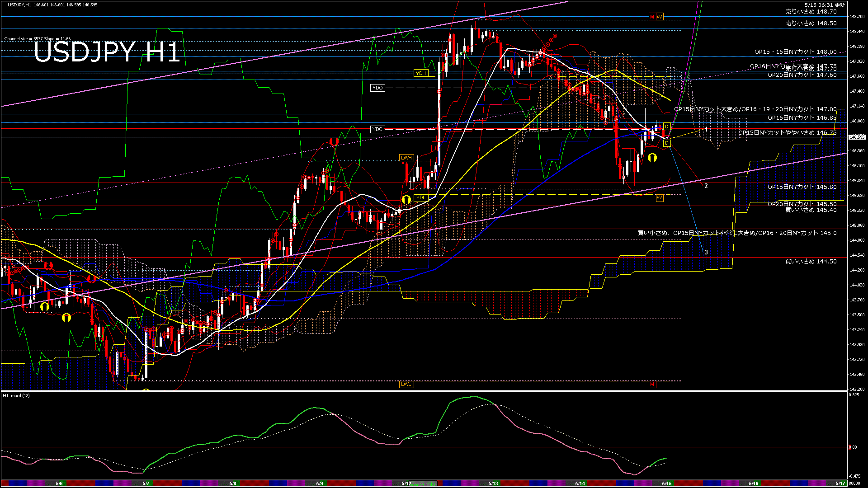The image size is (868, 488).
Task: Click the H1 macd (12) indicator label
Action: [x=17, y=396]
